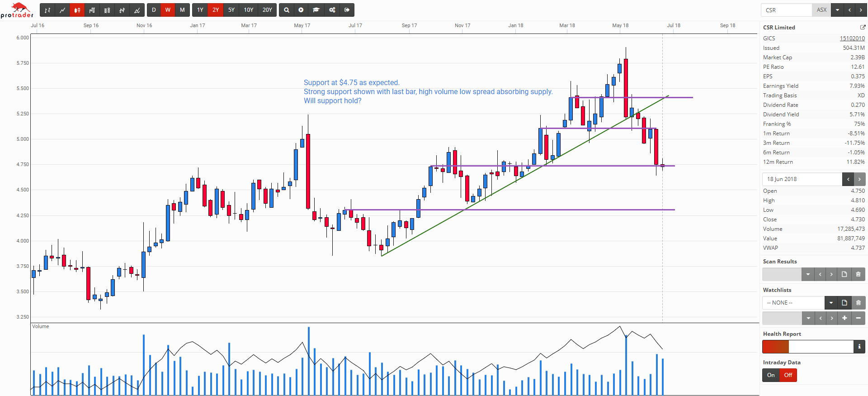Go to next watchlist stock
The height and width of the screenshot is (396, 868).
832,318
